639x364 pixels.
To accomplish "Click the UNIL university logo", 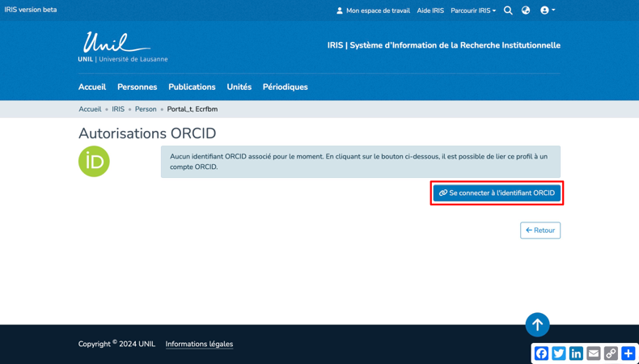I will pyautogui.click(x=122, y=47).
